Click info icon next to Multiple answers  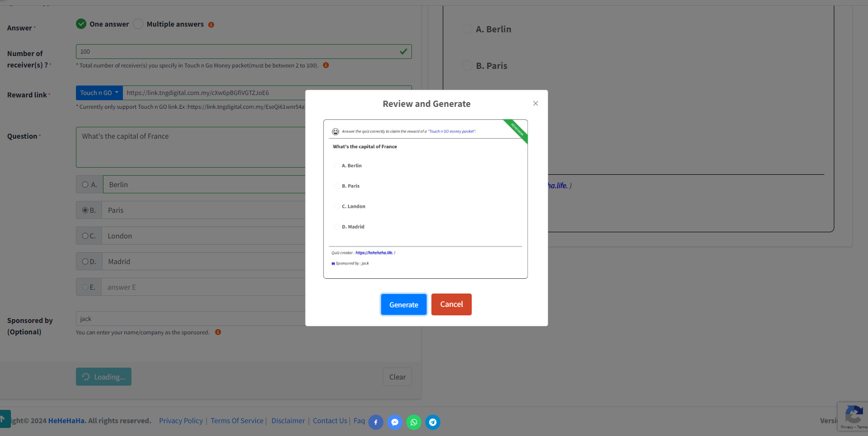click(211, 25)
